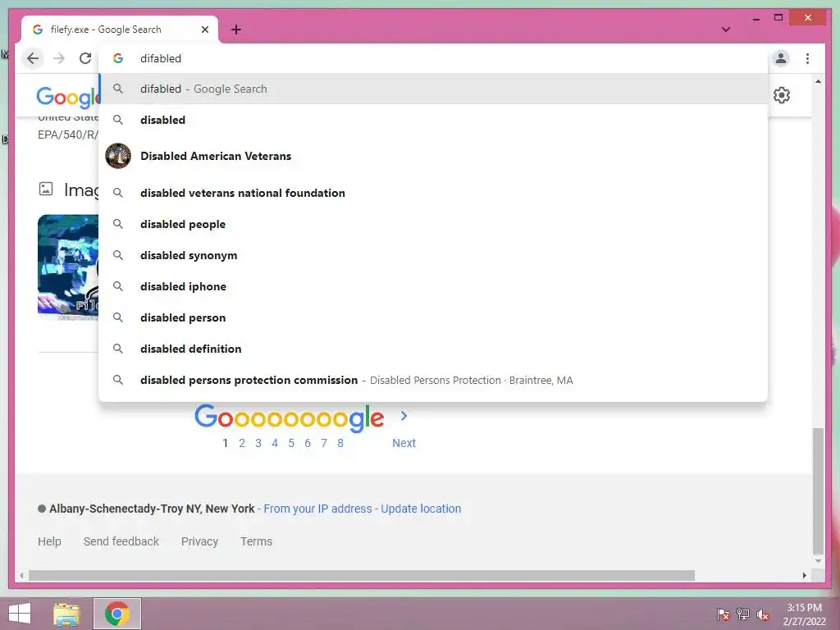Click the magnifier beside 'disabled people'
The width and height of the screenshot is (840, 630).
118,224
